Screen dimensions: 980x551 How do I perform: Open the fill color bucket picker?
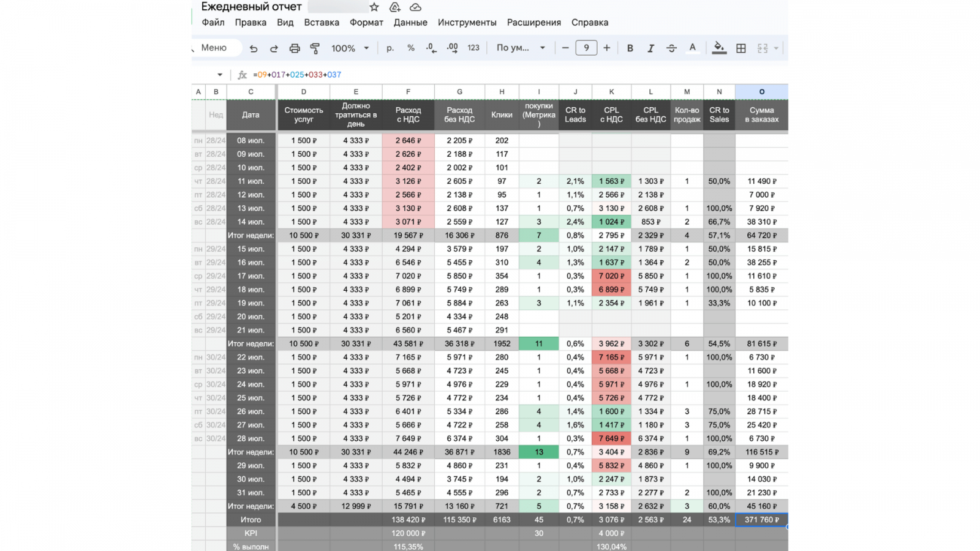coord(719,48)
